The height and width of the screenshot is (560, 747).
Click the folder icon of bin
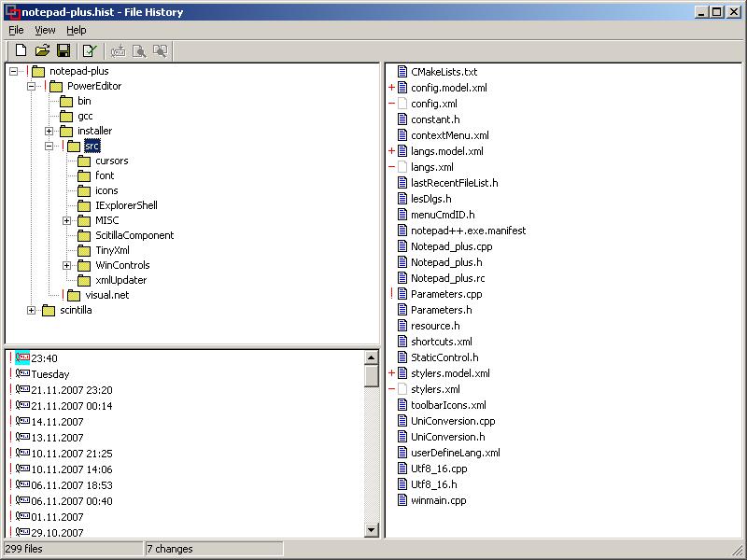[x=66, y=101]
